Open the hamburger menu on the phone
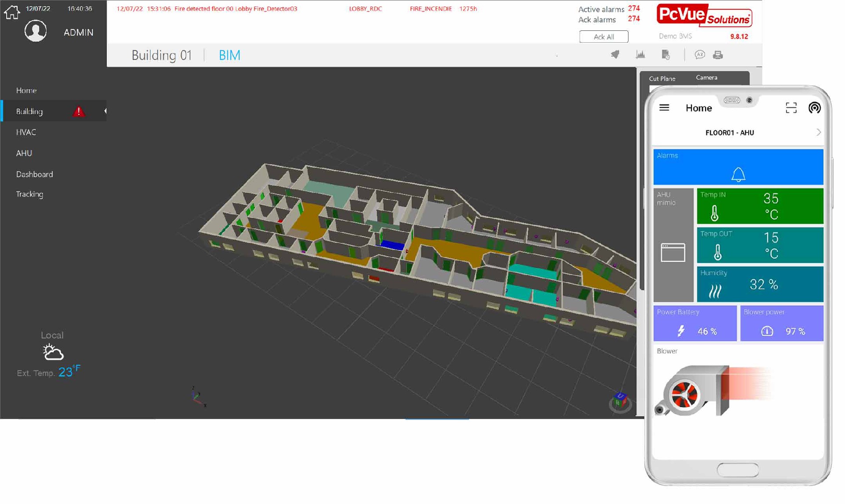 664,107
